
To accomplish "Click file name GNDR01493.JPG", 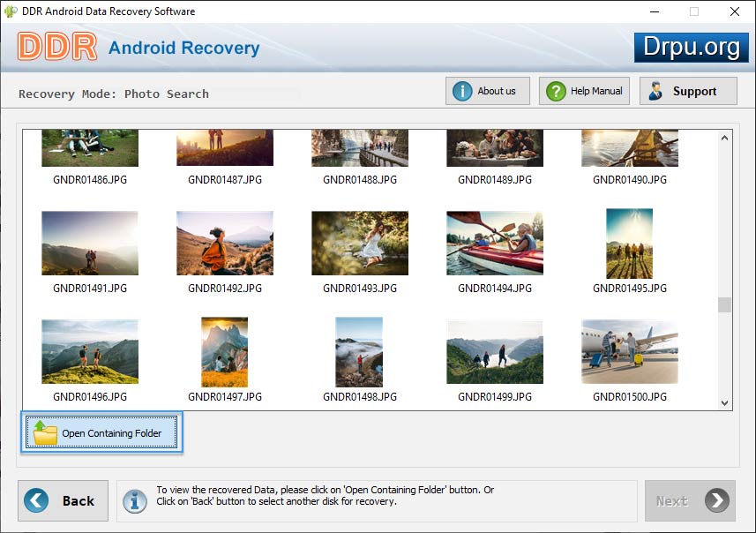I will (360, 289).
